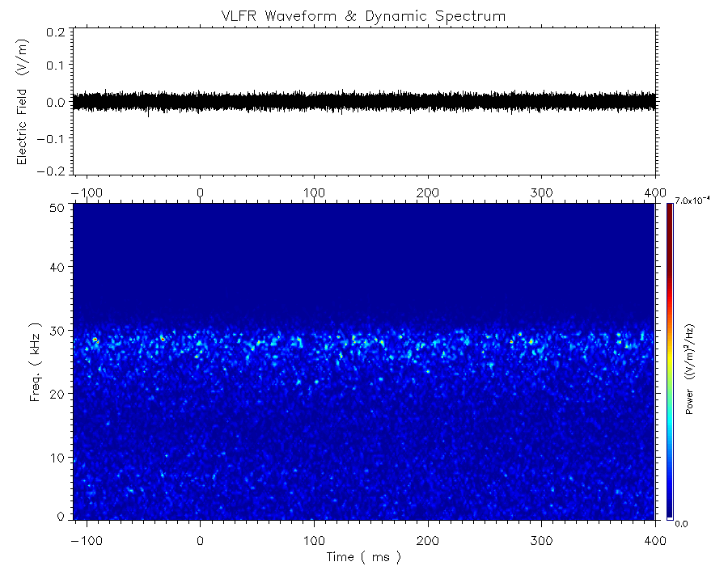Click the VLFR Waveform & Dynamic Spectrum title
728x566 pixels.
[x=363, y=15]
